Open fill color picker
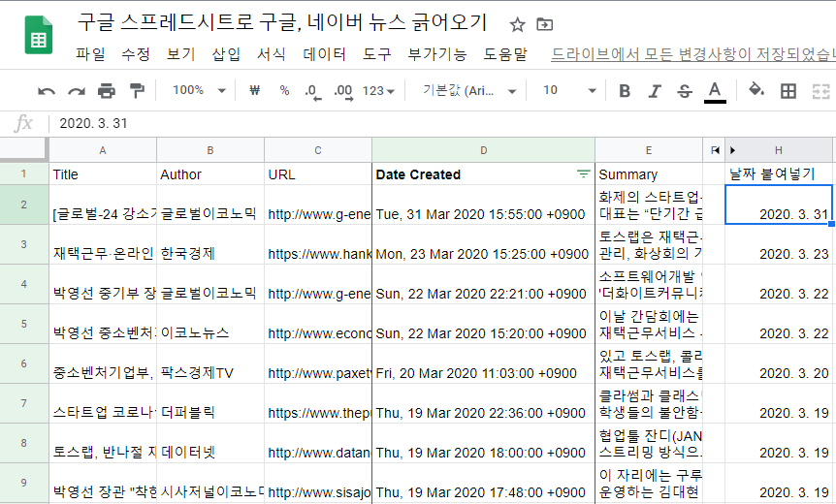This screenshot has height=504, width=836. (x=756, y=89)
